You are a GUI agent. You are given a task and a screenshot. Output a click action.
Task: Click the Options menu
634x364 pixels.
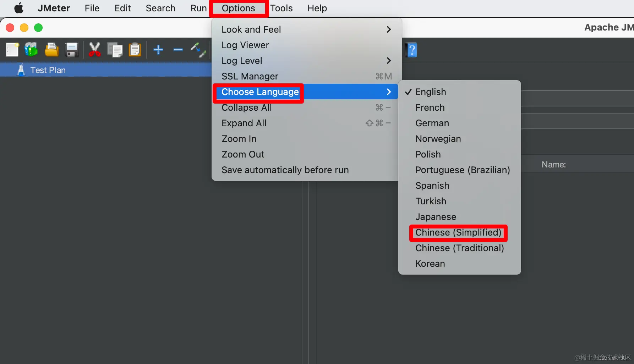pos(239,8)
